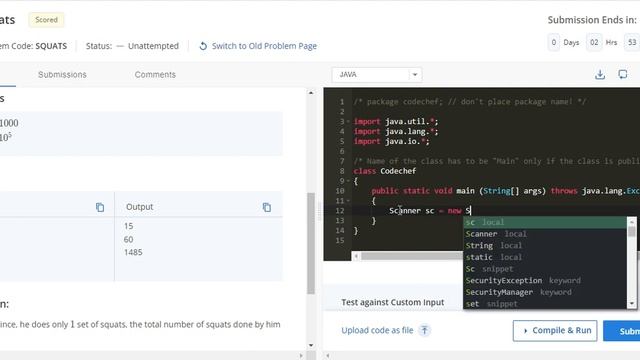Click the 'class Codechef' code line
This screenshot has width=640, height=360.
click(385, 171)
